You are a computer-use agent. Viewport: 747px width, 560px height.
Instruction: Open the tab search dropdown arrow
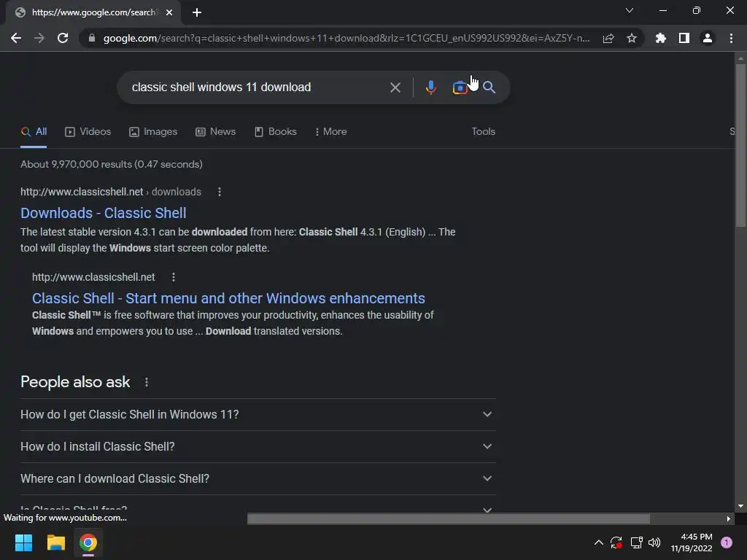click(630, 10)
